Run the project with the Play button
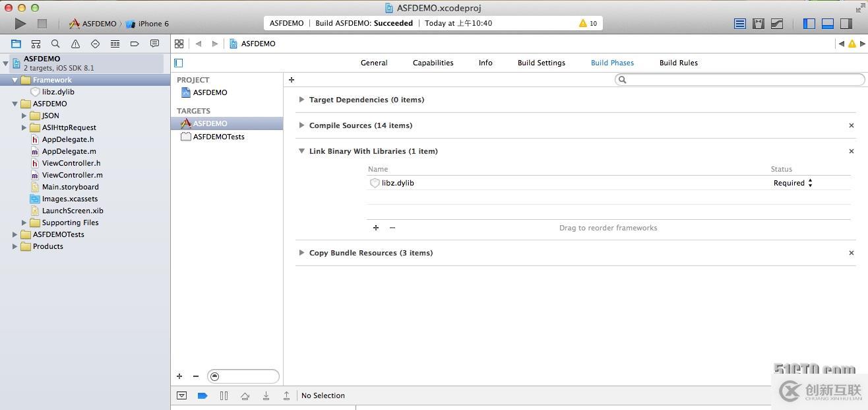 20,24
